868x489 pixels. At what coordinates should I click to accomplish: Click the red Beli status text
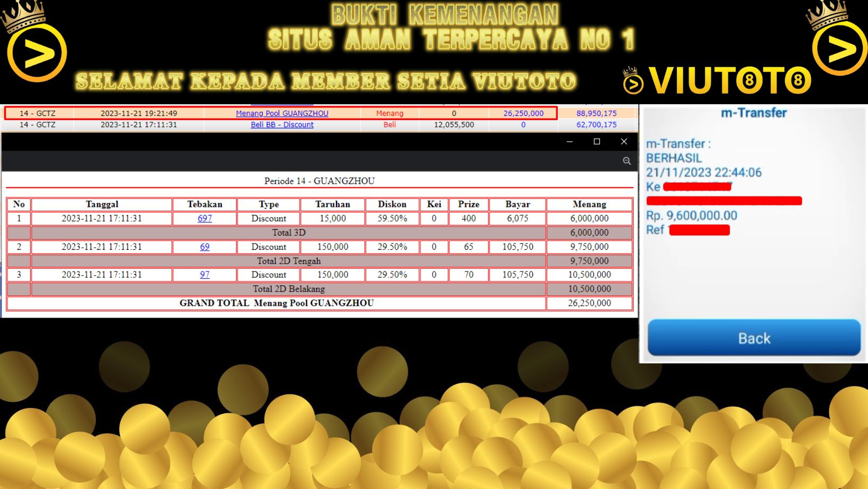(390, 125)
